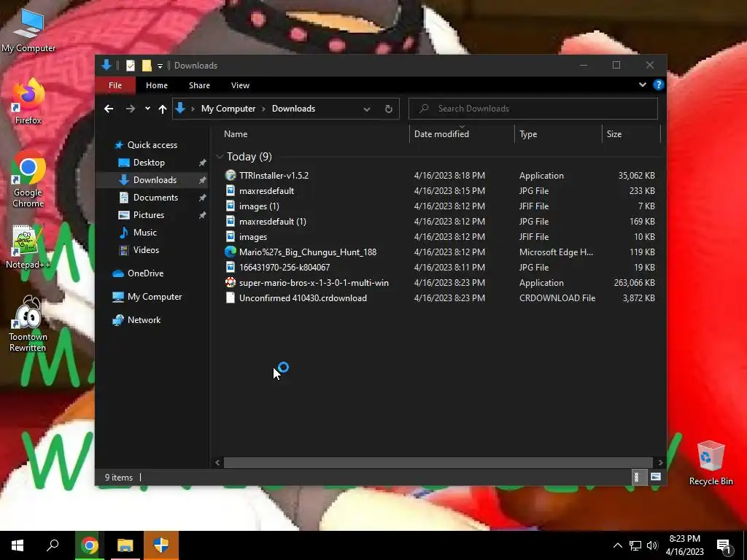This screenshot has width=747, height=560.
Task: Open the Windows Start menu
Action: [x=18, y=545]
